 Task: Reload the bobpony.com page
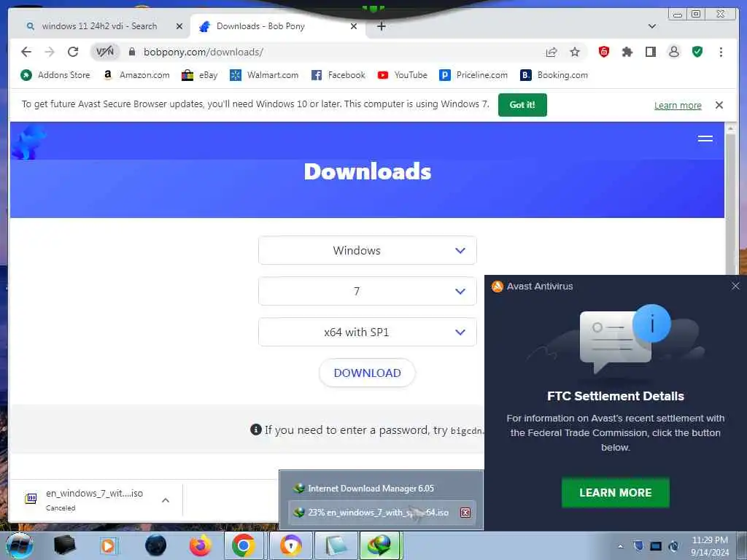pyautogui.click(x=73, y=52)
